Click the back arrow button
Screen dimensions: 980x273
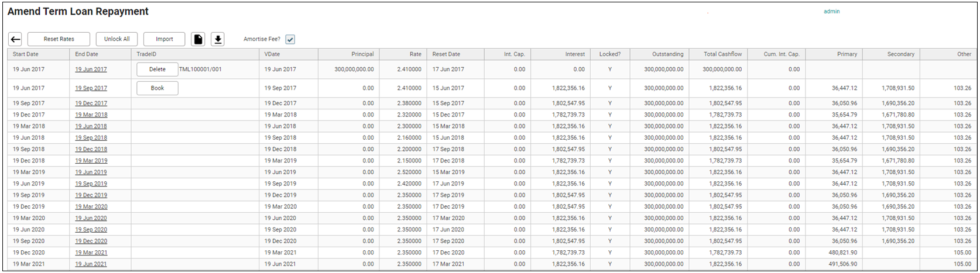(x=15, y=39)
